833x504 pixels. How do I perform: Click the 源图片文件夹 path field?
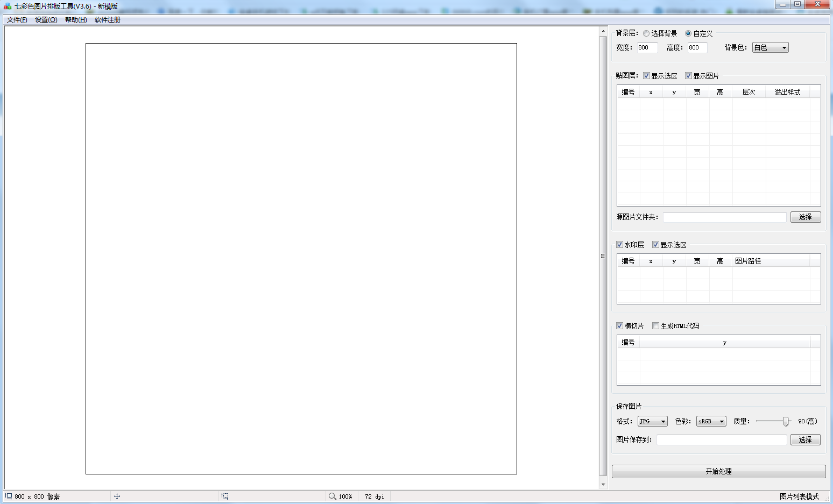[x=724, y=217]
